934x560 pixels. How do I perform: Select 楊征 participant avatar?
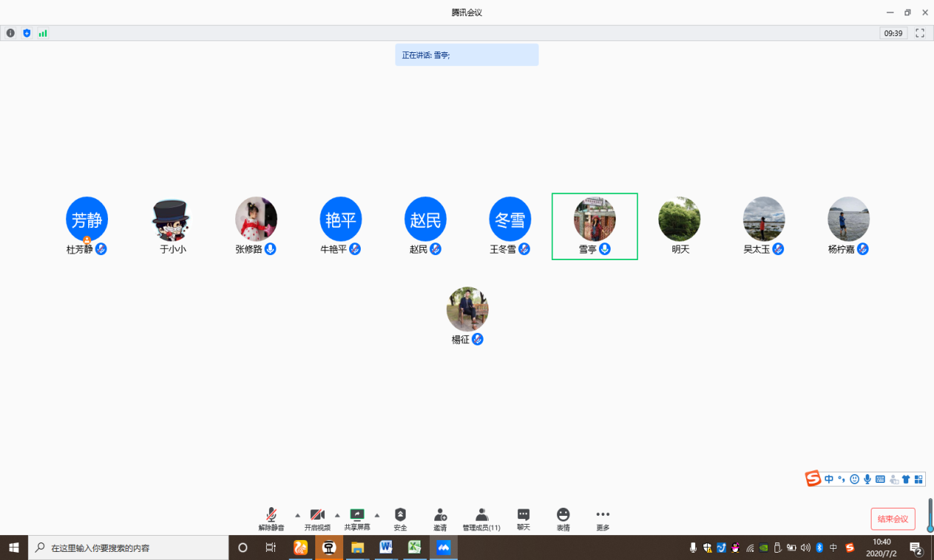point(467,309)
